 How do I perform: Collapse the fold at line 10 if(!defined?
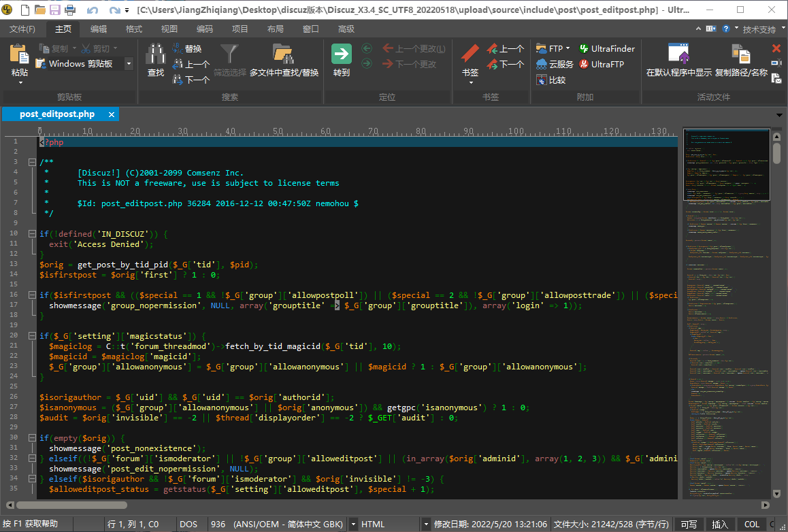click(32, 233)
